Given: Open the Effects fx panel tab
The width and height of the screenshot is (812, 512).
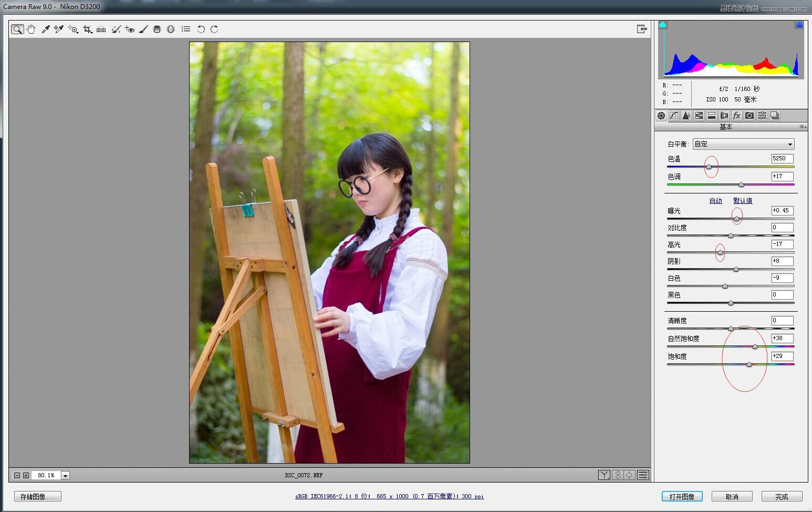Looking at the screenshot, I should pyautogui.click(x=737, y=116).
